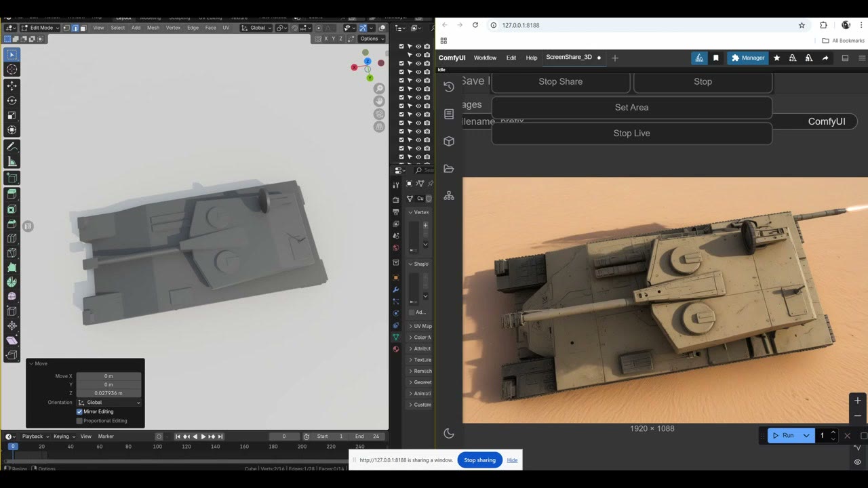
Task: Select the Scale tool in Blender toolbar
Action: click(12, 115)
